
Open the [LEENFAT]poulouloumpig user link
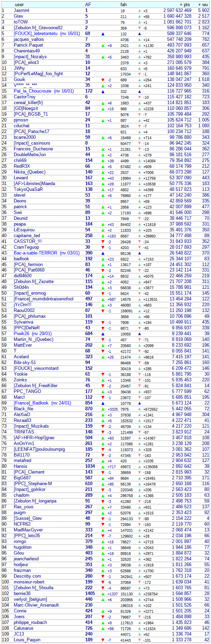39,449
